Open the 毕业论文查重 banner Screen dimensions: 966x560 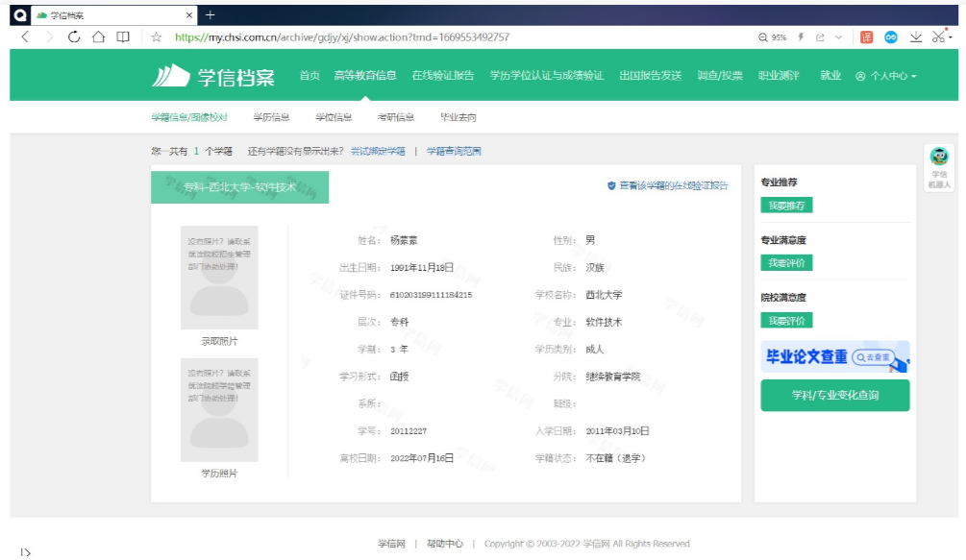pos(835,357)
